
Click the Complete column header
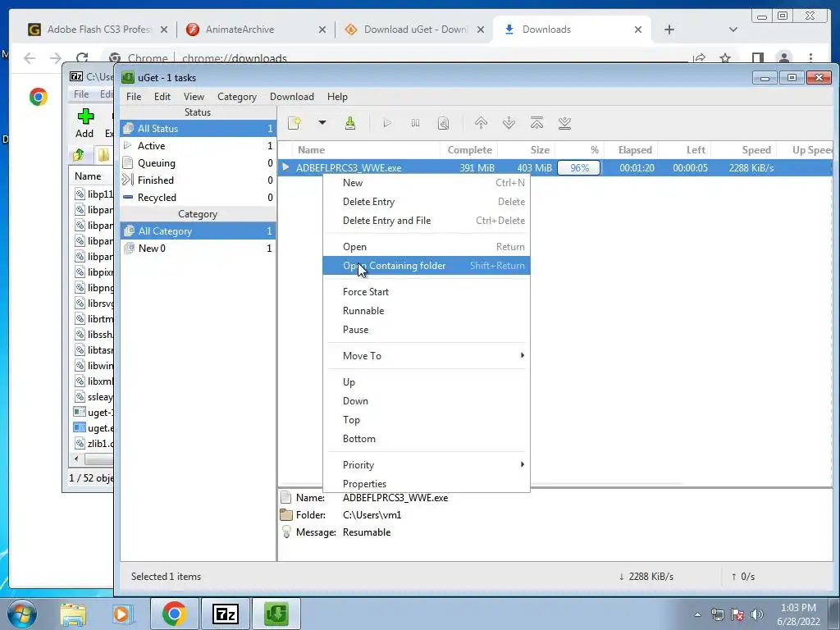pyautogui.click(x=469, y=150)
